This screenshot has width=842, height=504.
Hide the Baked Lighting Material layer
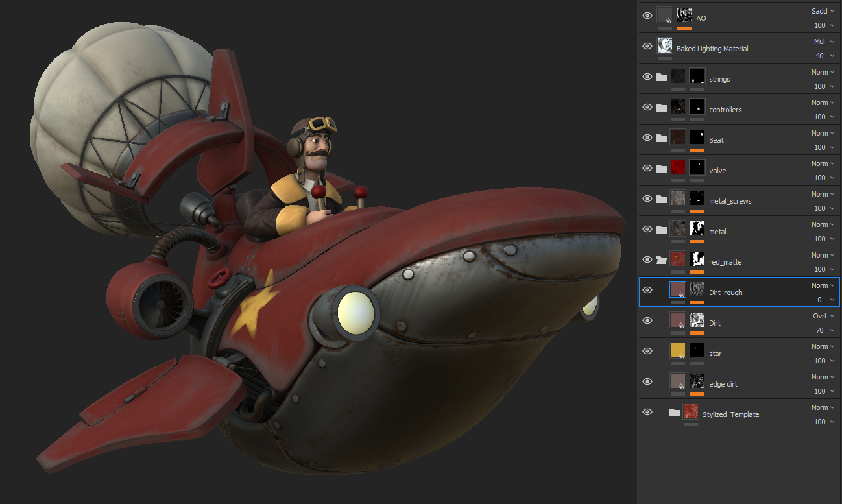click(x=647, y=47)
